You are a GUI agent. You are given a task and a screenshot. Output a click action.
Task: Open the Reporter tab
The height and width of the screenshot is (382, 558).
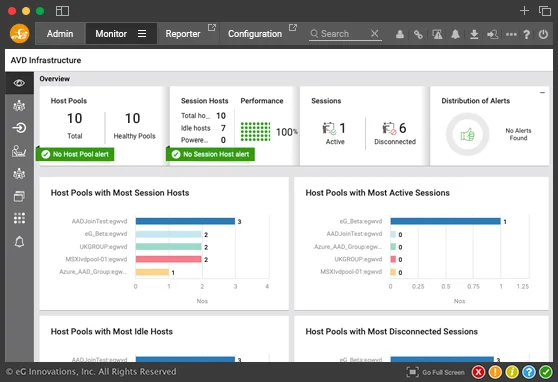click(183, 34)
